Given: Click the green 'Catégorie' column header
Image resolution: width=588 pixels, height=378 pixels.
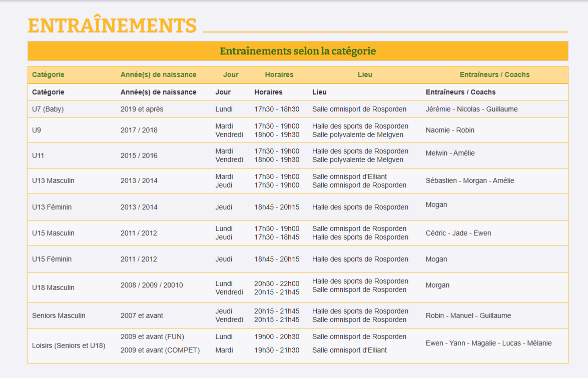Looking at the screenshot, I should (48, 74).
